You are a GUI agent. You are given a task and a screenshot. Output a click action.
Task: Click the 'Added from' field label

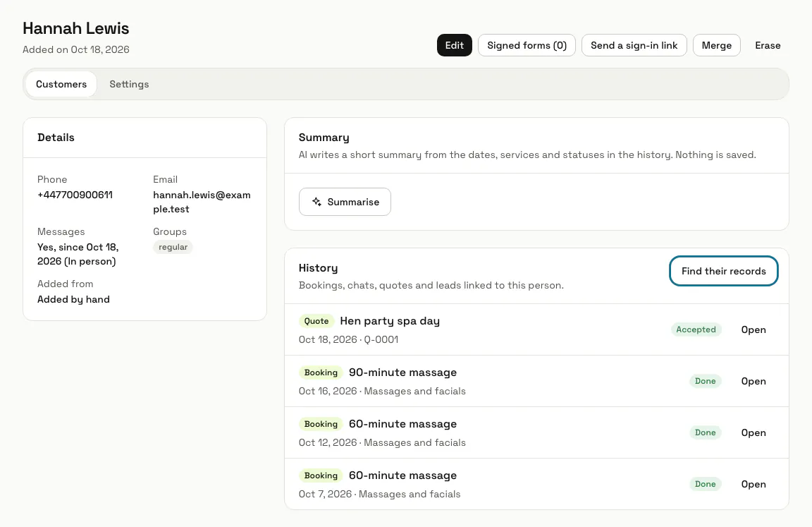66,284
